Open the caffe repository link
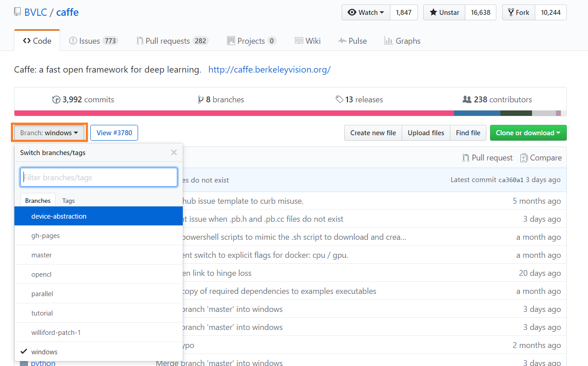 click(67, 12)
